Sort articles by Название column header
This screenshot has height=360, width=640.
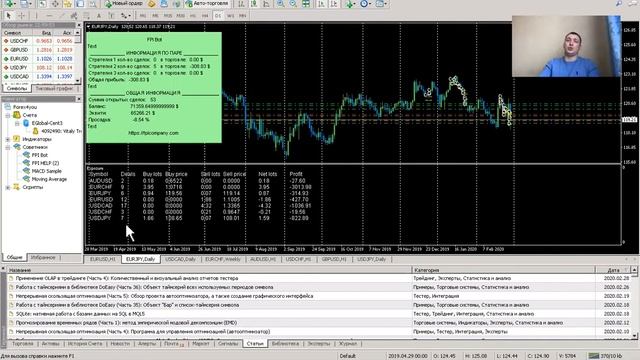[209, 270]
